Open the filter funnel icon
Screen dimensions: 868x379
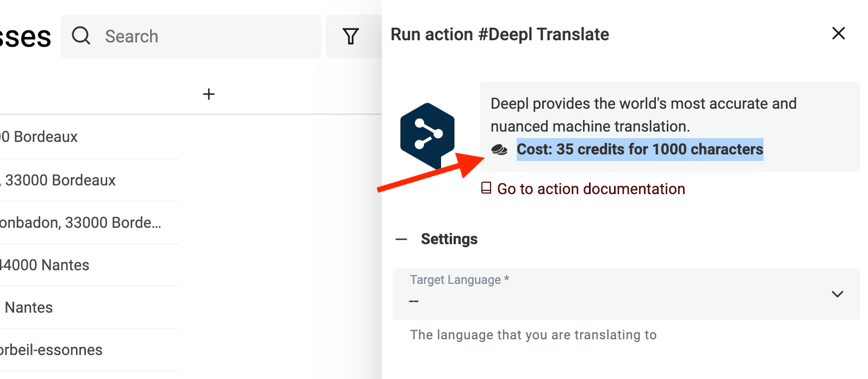[351, 36]
